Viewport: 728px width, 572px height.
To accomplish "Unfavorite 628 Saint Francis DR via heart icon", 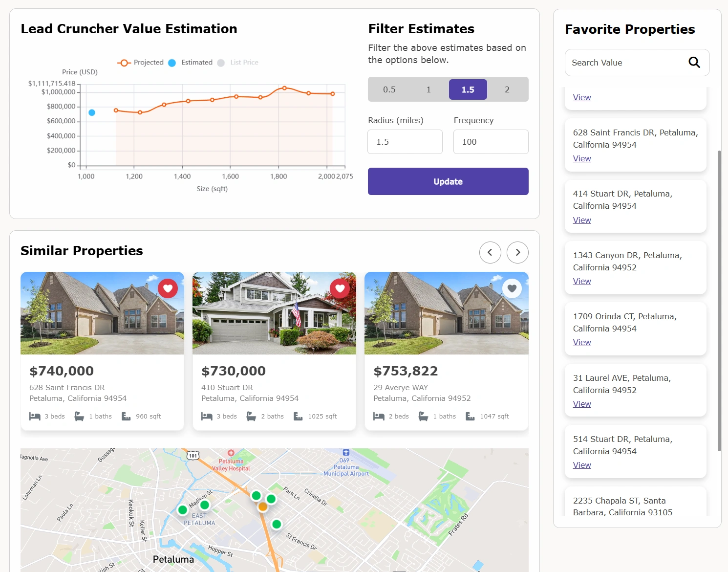I will tap(168, 288).
